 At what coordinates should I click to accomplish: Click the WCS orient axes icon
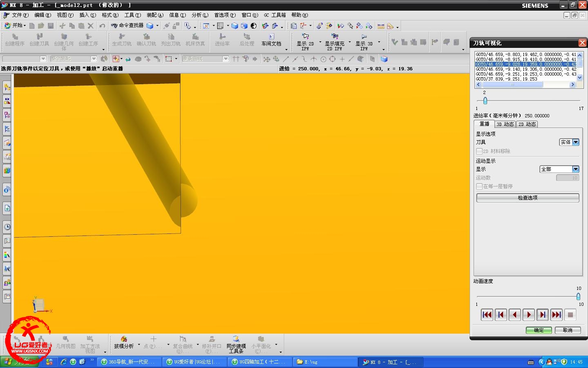point(303,26)
